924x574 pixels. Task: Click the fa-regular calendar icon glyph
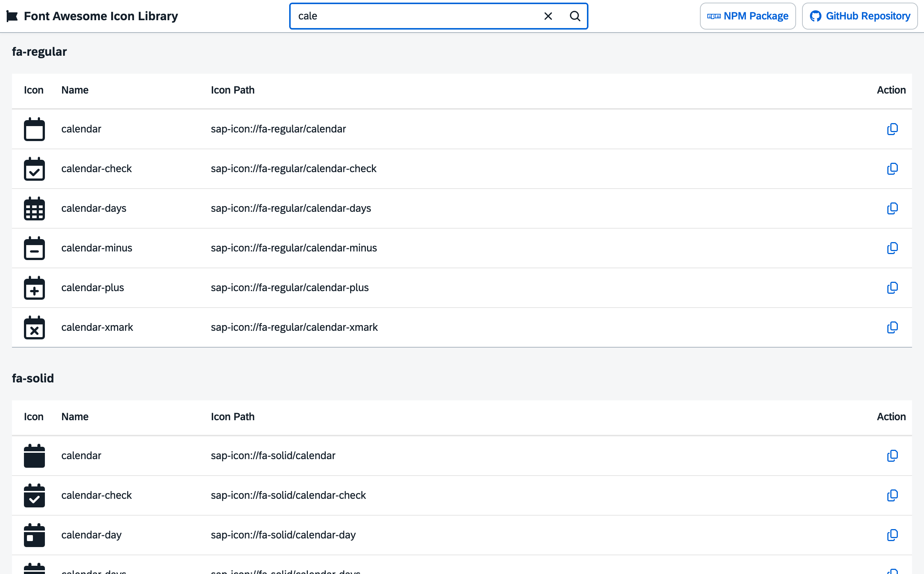pos(34,129)
